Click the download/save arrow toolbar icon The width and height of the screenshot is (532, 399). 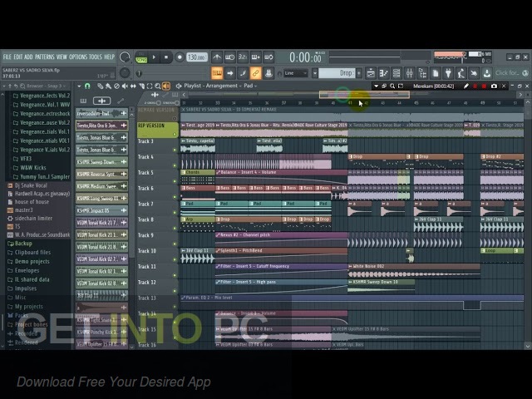point(486,73)
